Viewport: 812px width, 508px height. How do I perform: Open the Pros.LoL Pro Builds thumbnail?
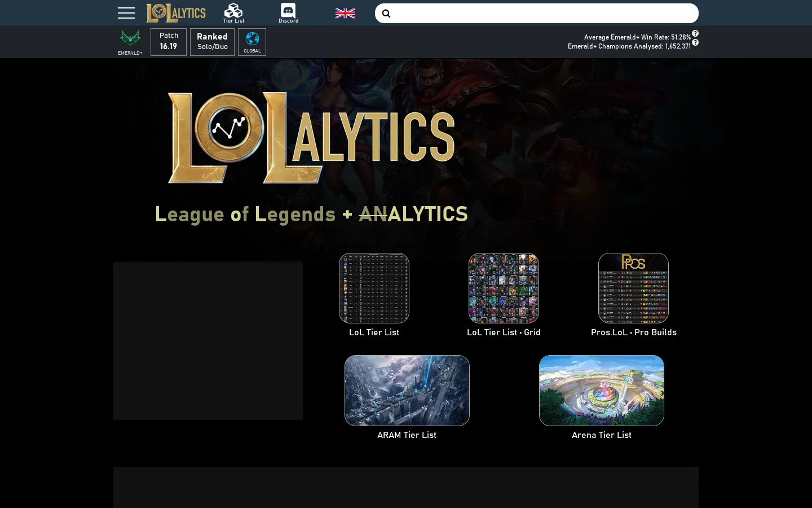(x=633, y=288)
